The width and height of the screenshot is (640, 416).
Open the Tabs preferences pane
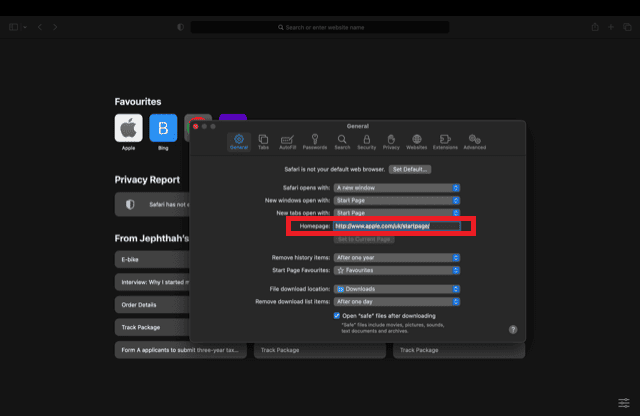263,142
